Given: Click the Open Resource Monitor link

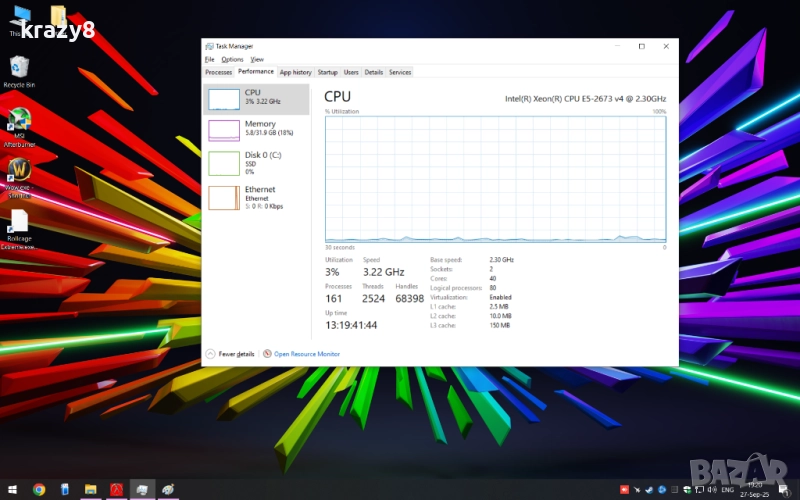Looking at the screenshot, I should tap(306, 354).
